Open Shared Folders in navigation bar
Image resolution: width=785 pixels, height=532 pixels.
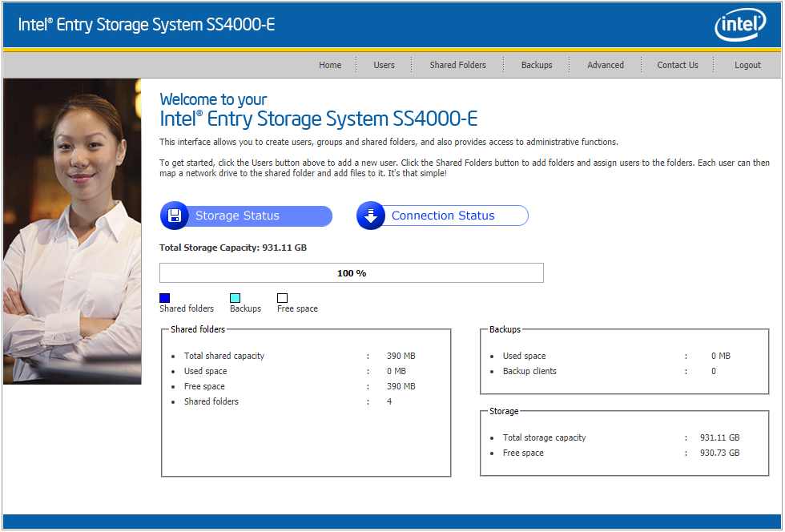click(x=457, y=65)
